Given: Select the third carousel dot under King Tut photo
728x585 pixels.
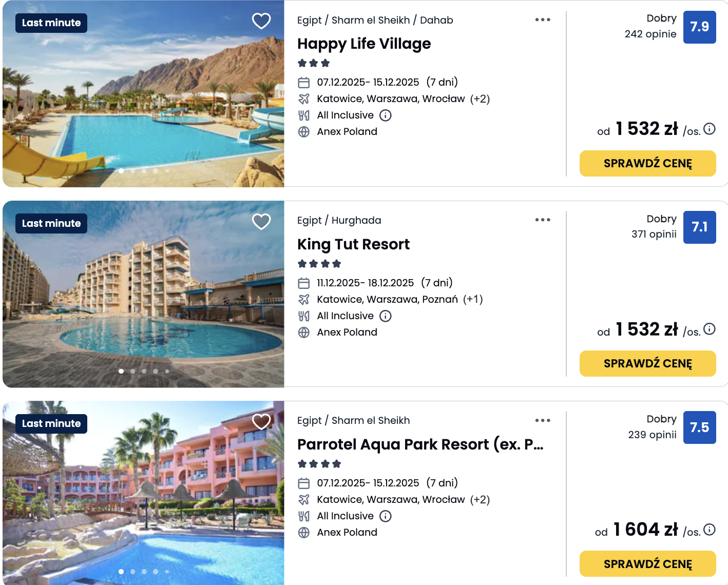Looking at the screenshot, I should tap(144, 371).
